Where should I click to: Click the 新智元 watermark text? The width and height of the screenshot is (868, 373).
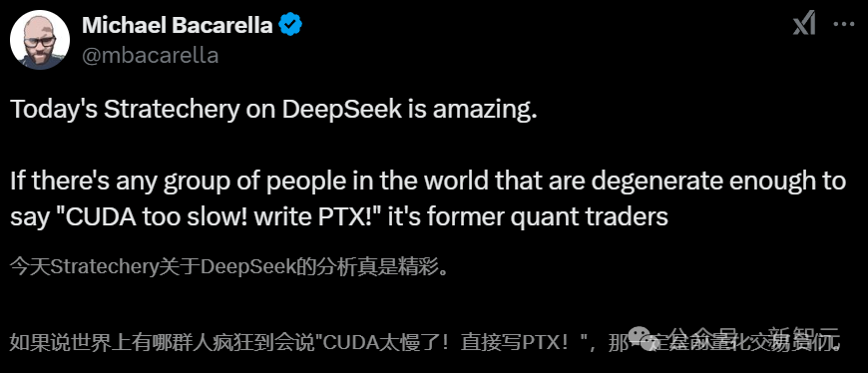point(803,336)
